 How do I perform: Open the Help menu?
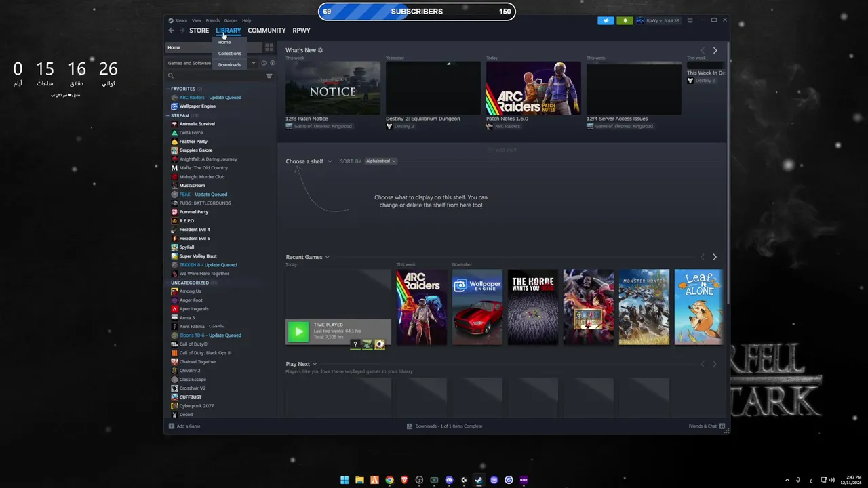coord(246,20)
